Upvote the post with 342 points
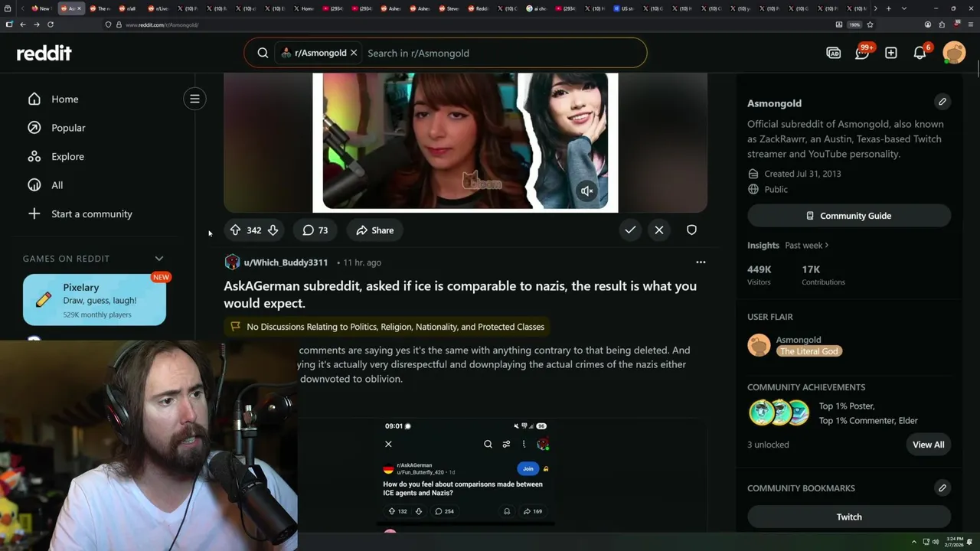980x551 pixels. tap(235, 230)
